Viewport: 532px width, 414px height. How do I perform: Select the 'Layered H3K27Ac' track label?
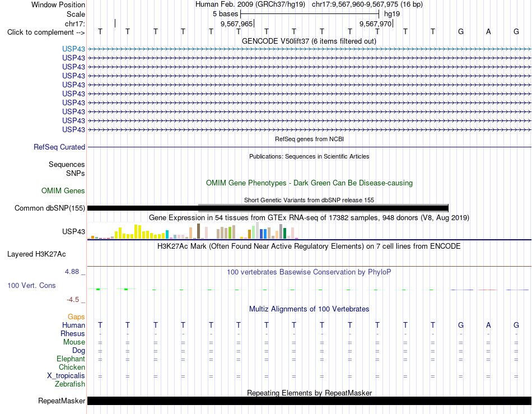pyautogui.click(x=36, y=254)
